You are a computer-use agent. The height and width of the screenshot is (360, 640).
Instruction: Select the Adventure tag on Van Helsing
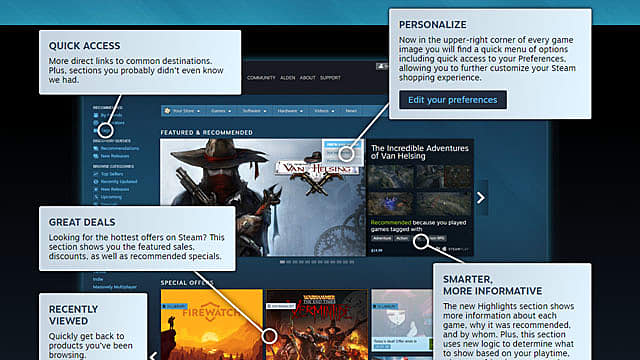pyautogui.click(x=382, y=238)
